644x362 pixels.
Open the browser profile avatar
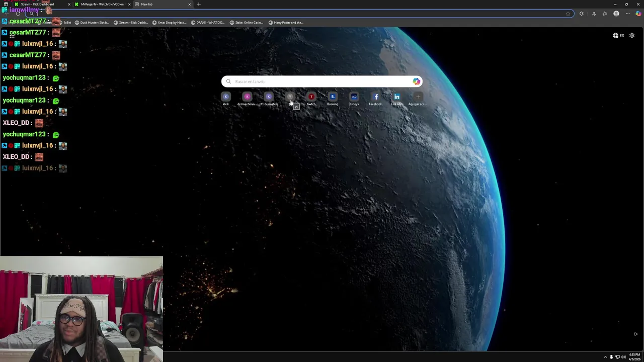pos(616,14)
